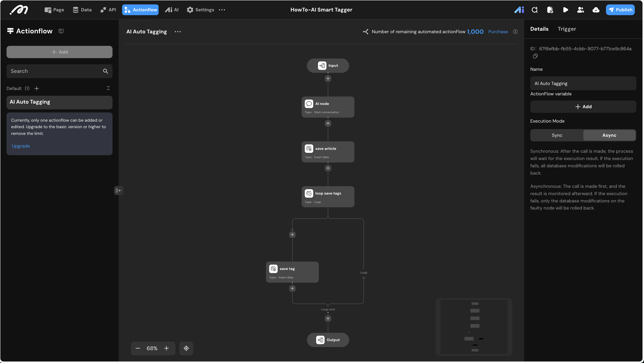Open the top navigation more menu
This screenshot has width=644, height=363.
click(222, 10)
